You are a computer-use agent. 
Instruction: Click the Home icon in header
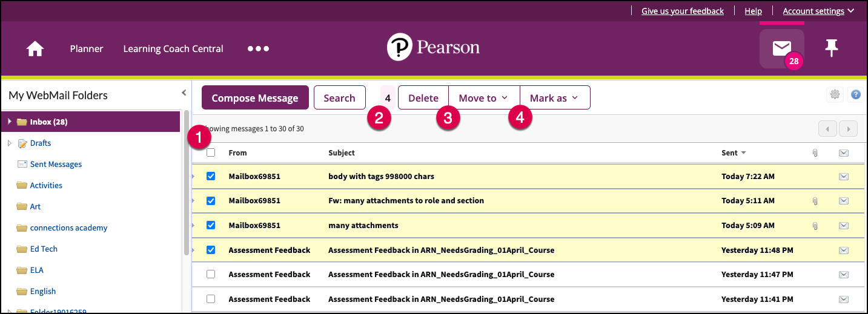click(x=35, y=49)
